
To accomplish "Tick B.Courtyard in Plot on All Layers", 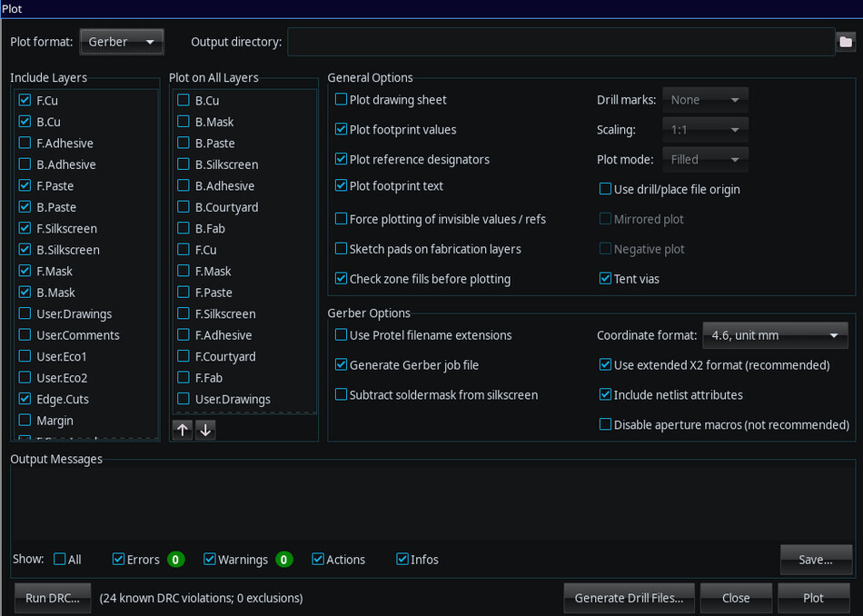I will 184,207.
